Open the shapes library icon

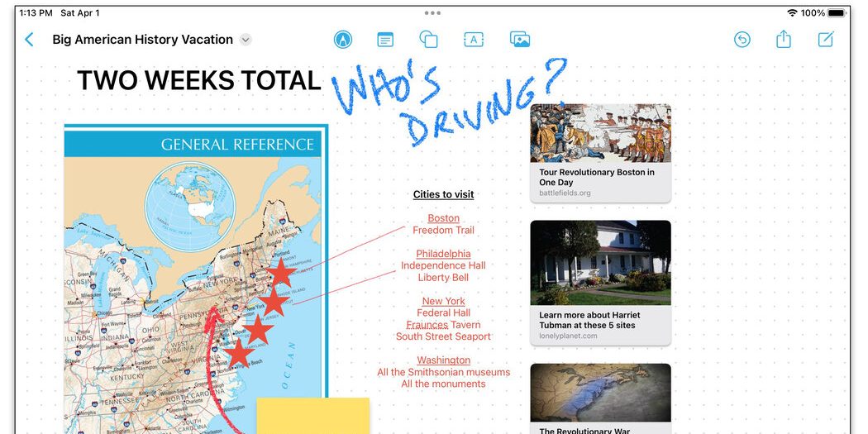pos(428,40)
